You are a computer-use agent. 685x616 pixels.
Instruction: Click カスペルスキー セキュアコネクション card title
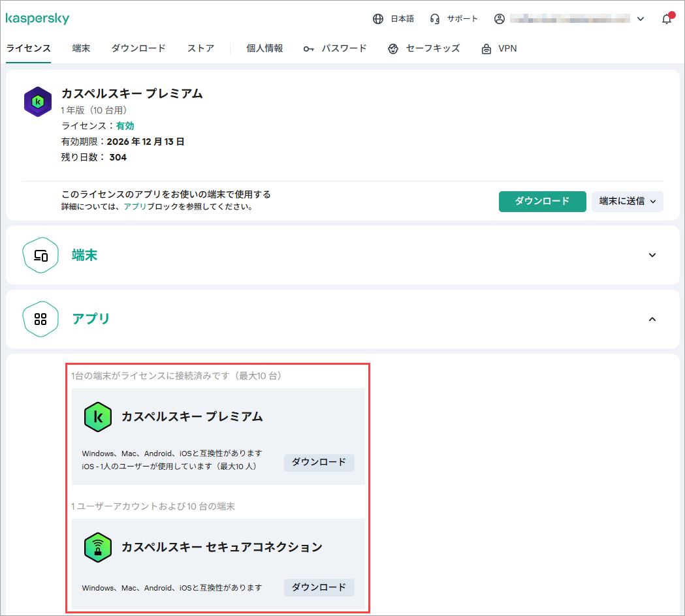coord(222,547)
